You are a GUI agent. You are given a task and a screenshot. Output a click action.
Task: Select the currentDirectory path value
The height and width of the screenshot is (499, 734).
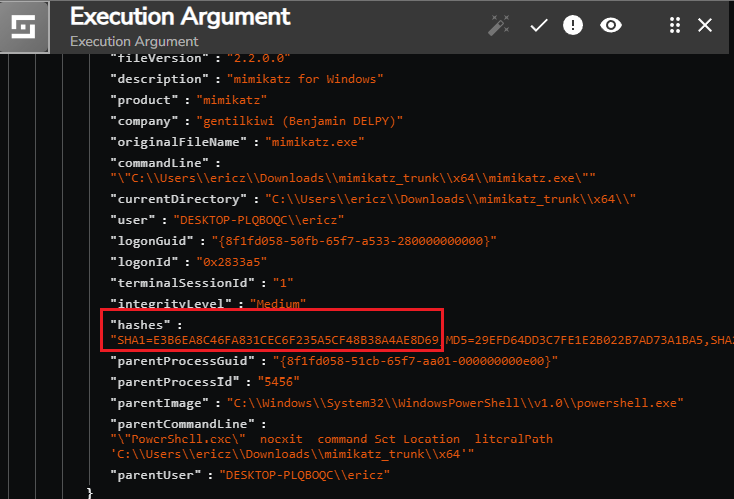click(450, 199)
